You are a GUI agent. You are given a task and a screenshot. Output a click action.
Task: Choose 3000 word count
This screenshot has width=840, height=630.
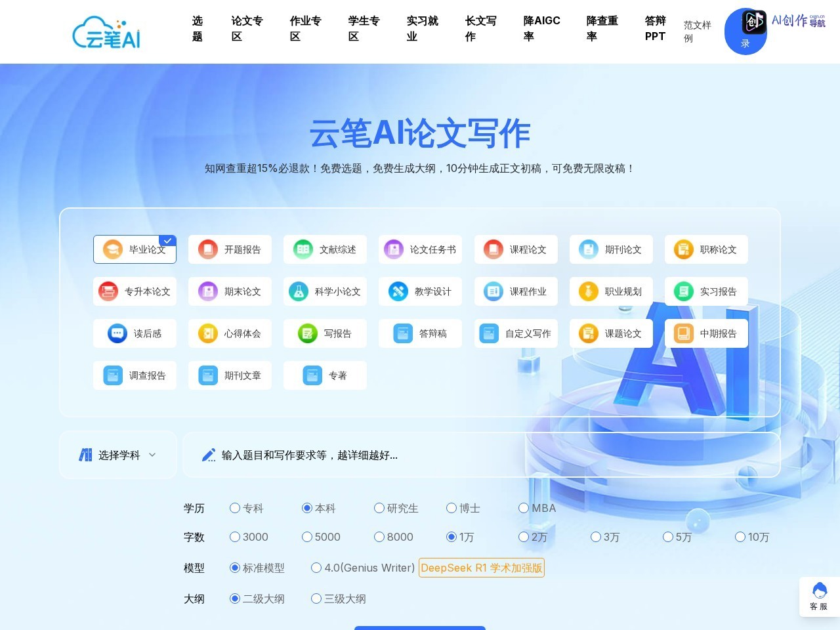(235, 537)
